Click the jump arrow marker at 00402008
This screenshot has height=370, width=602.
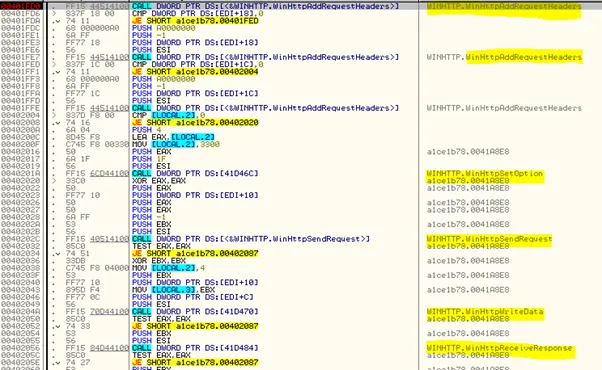coord(56,123)
